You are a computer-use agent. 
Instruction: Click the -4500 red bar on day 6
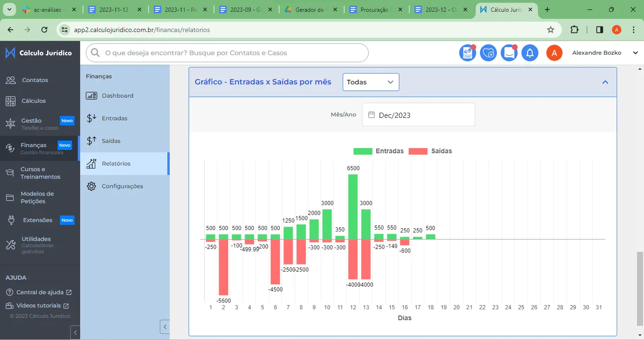(275, 262)
